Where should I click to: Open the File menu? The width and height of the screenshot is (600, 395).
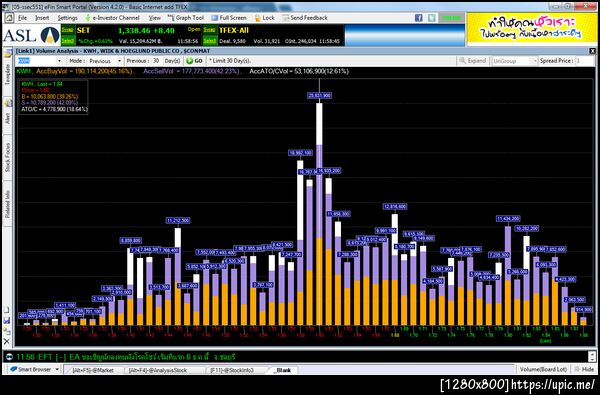(x=23, y=18)
